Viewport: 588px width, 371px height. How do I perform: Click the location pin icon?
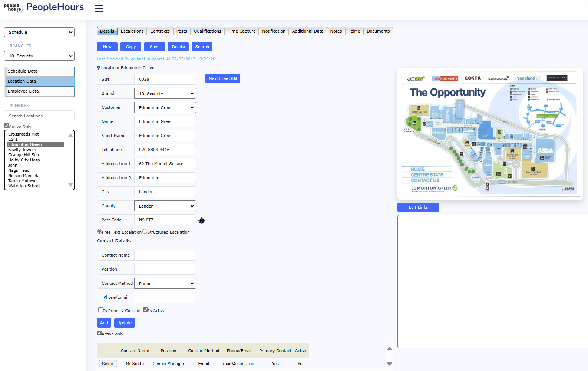coord(98,68)
